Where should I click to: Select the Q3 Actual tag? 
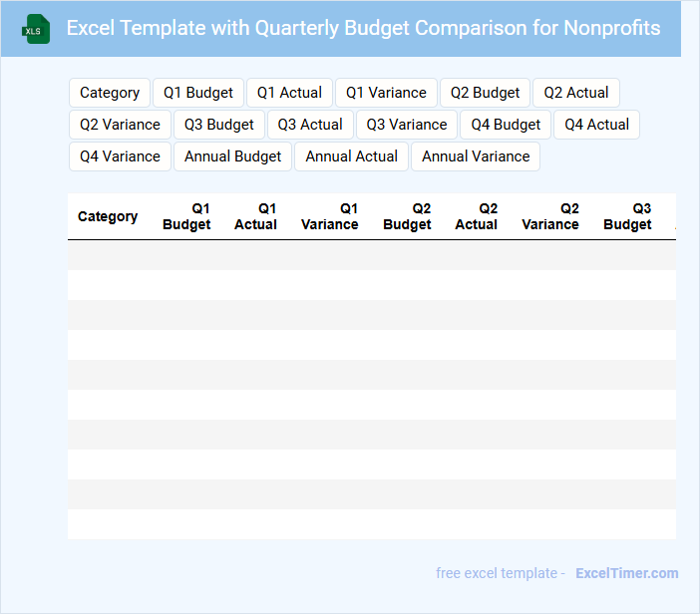point(310,125)
